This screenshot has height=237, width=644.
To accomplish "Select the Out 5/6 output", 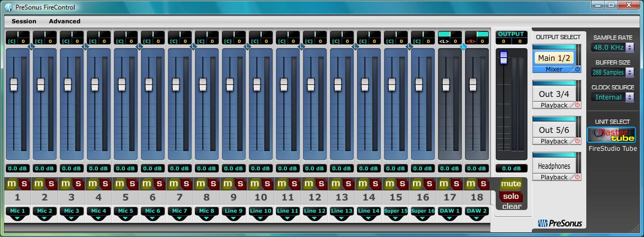I will (x=554, y=130).
